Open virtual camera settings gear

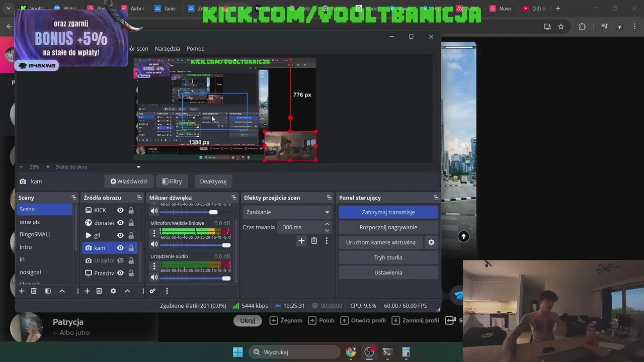(x=431, y=242)
